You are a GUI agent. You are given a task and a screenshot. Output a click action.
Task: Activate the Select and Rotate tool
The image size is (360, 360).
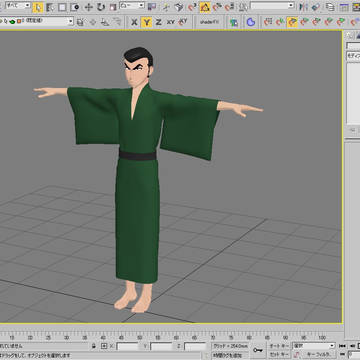101,7
